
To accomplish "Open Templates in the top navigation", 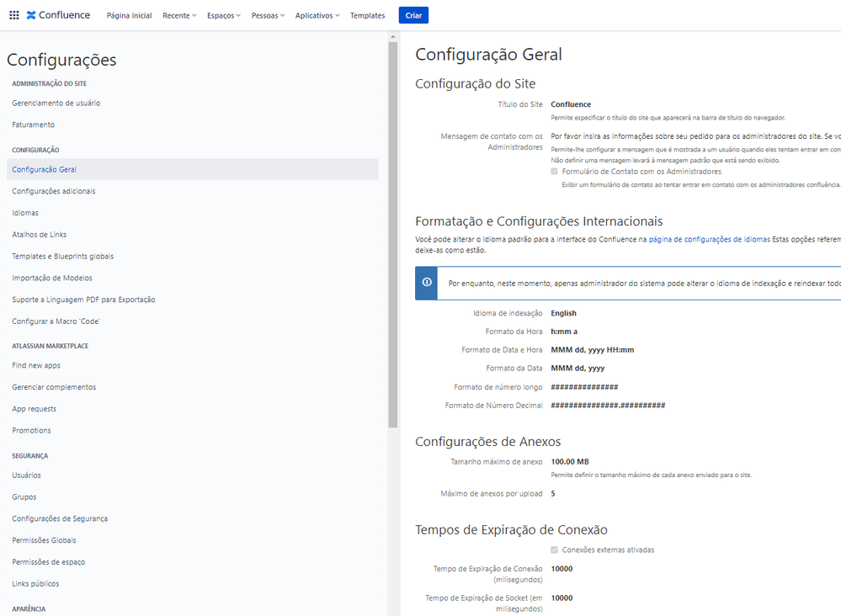I will pyautogui.click(x=367, y=15).
